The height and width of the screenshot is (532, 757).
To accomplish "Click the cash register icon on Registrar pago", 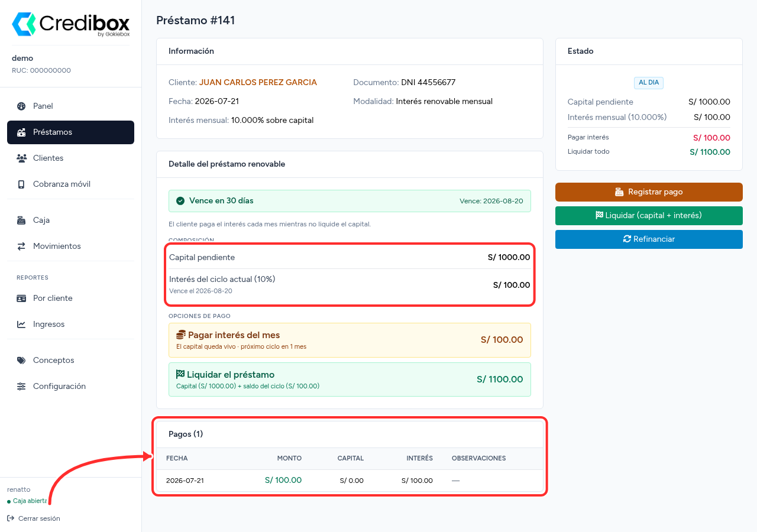I will [619, 192].
